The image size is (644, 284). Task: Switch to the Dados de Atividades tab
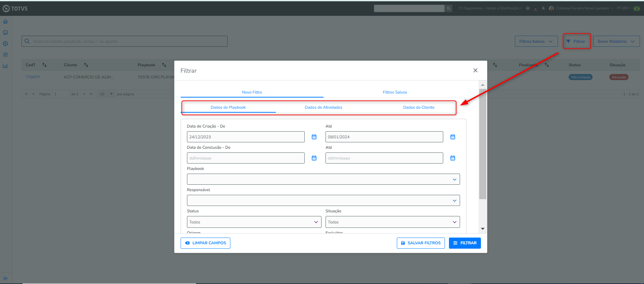323,107
